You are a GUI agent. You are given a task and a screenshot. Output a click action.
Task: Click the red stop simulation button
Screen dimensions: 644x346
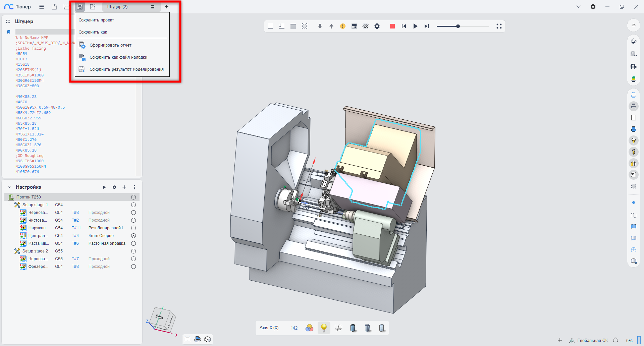click(x=392, y=26)
